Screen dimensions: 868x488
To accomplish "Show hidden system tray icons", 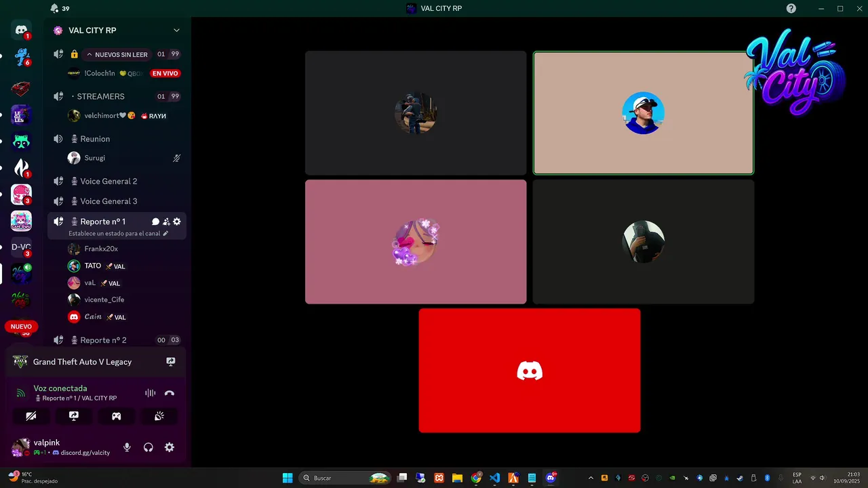I will pyautogui.click(x=591, y=478).
